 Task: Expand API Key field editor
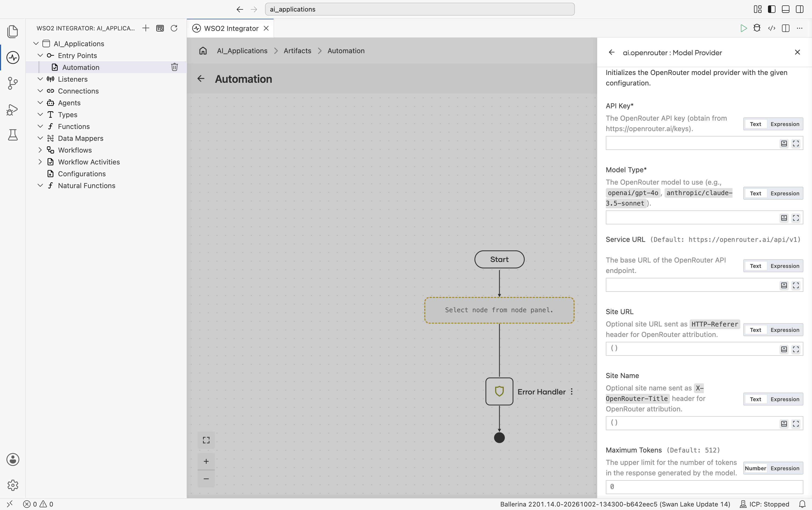click(x=796, y=143)
